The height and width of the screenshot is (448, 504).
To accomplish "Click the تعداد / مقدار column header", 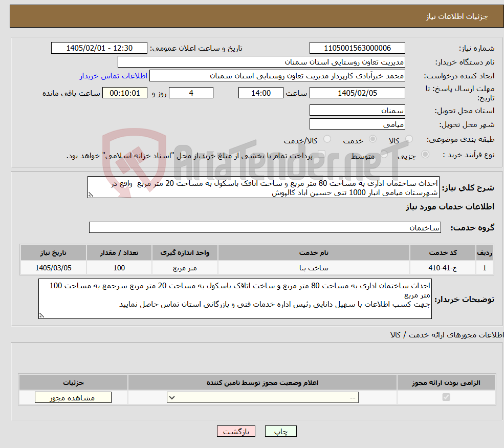I will coord(119,253).
